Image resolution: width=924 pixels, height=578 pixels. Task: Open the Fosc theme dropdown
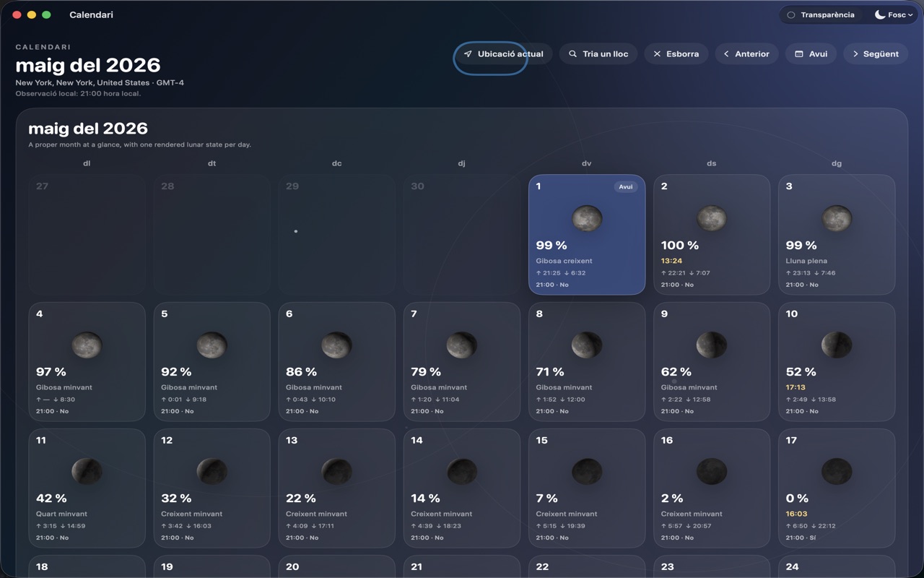[x=894, y=14]
